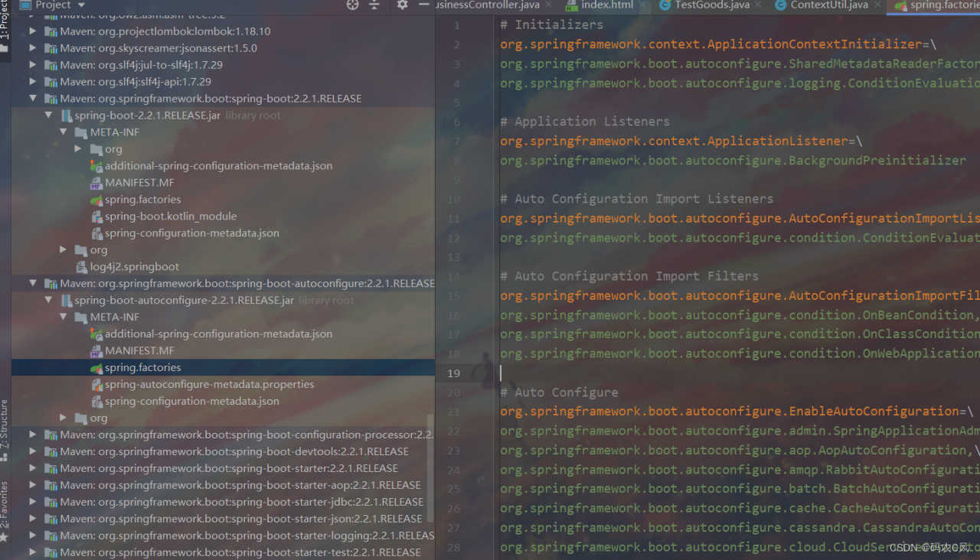Expand Maven lombok:1.18.10 library
980x560 pixels.
tap(33, 31)
